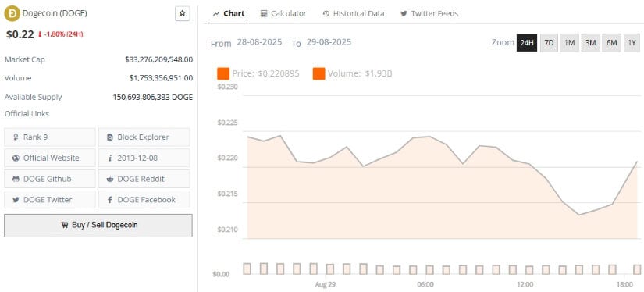Select the 1M zoom range
The height and width of the screenshot is (292, 644).
pos(569,43)
